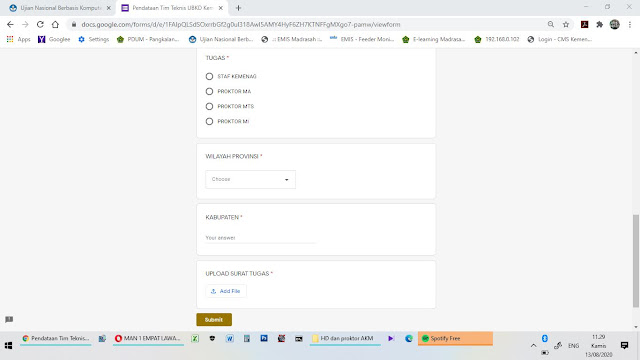Image resolution: width=640 pixels, height=360 pixels.
Task: Open a new browser tab
Action: (238, 8)
